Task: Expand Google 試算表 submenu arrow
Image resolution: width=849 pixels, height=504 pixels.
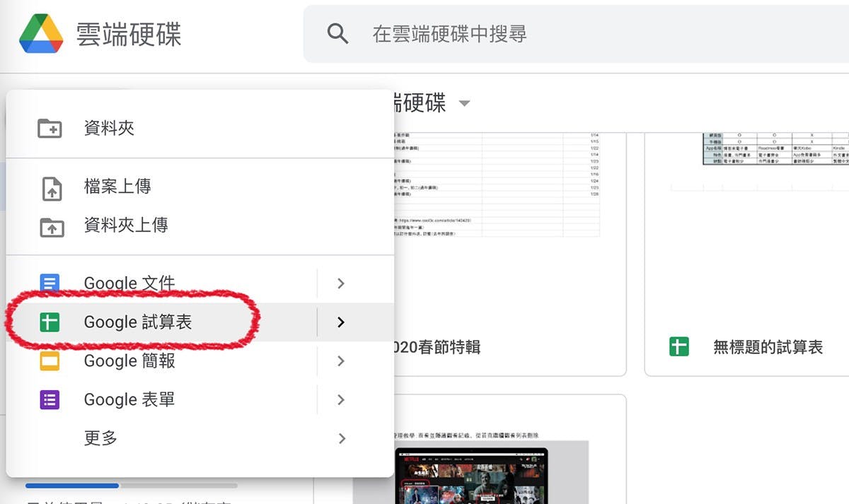Action: [341, 322]
